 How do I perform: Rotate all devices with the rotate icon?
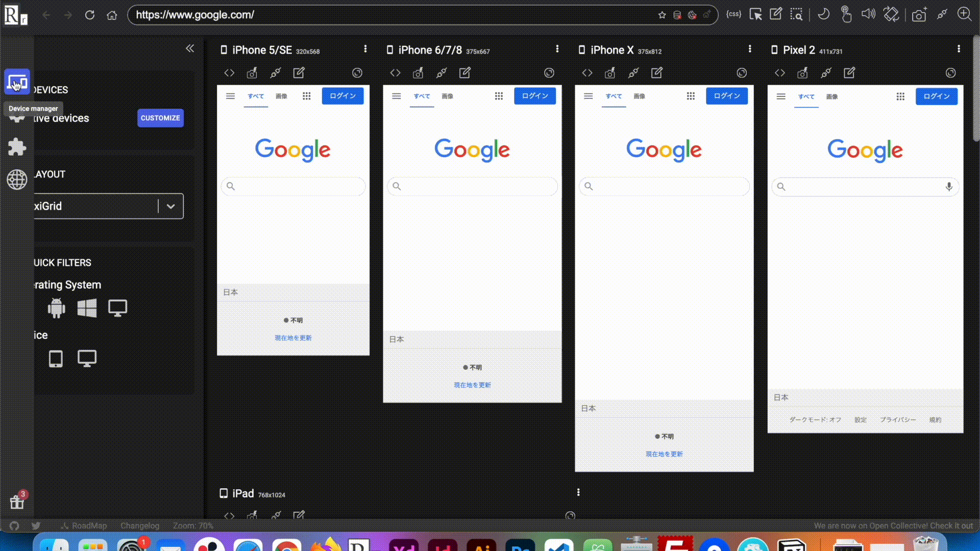click(x=891, y=14)
